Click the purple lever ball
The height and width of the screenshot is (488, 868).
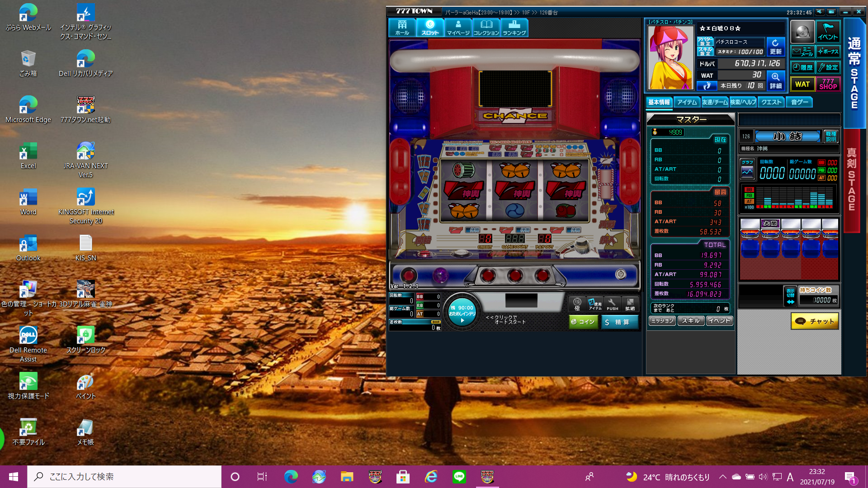(x=440, y=275)
